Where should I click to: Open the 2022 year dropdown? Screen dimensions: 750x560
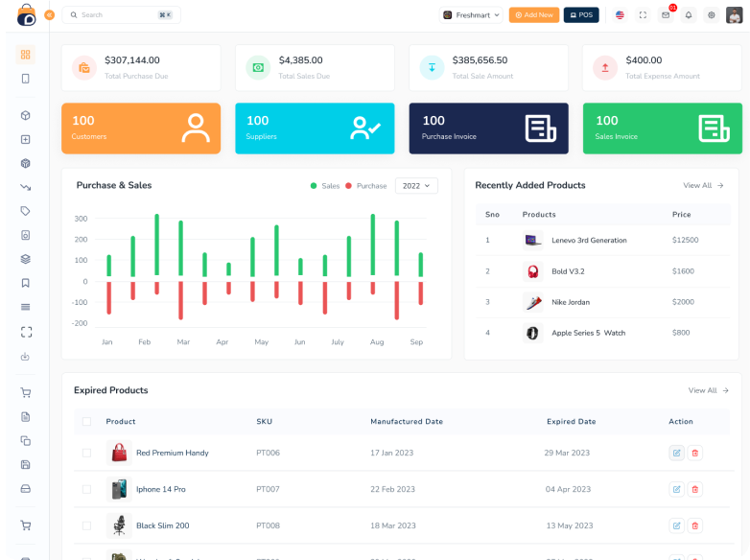click(416, 186)
